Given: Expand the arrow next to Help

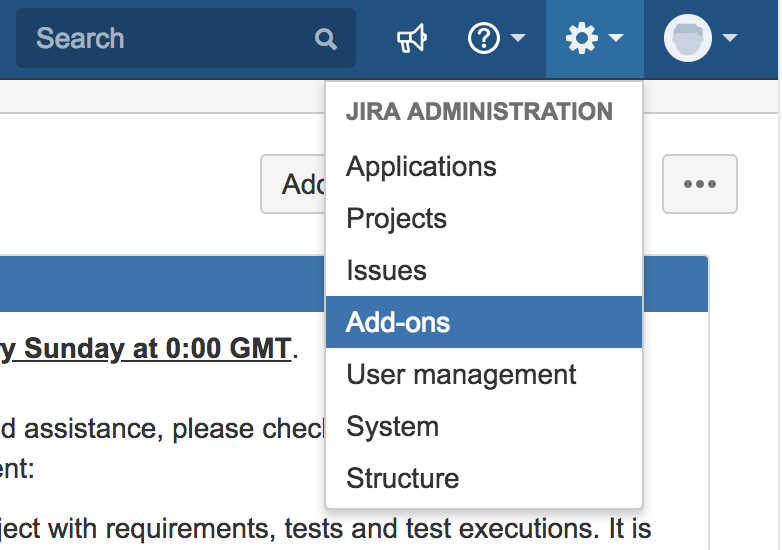Looking at the screenshot, I should pos(519,38).
